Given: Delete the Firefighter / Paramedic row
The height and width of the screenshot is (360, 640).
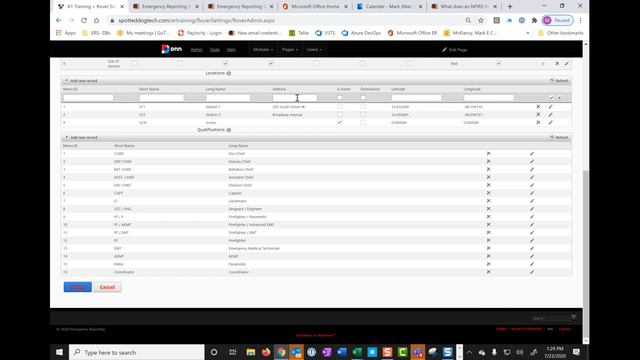Looking at the screenshot, I should coord(488,217).
